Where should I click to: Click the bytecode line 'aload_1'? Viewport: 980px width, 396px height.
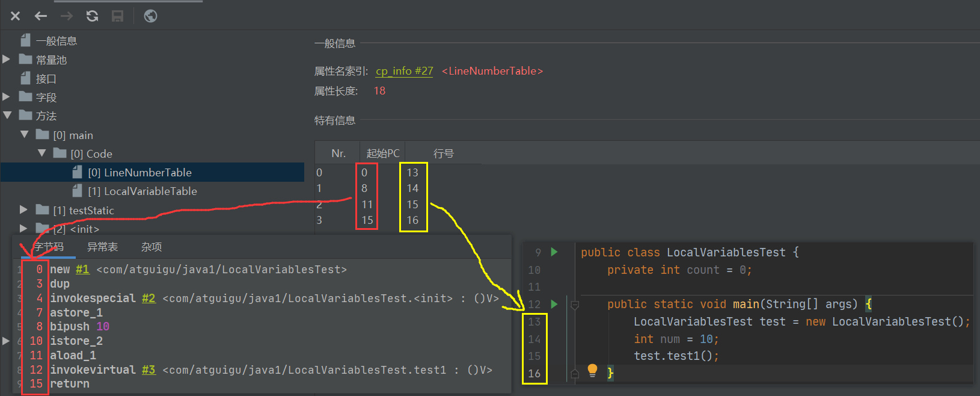73,356
